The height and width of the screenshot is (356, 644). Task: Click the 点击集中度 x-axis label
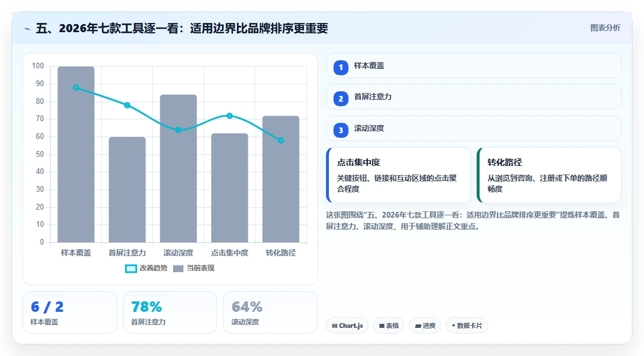pos(229,253)
